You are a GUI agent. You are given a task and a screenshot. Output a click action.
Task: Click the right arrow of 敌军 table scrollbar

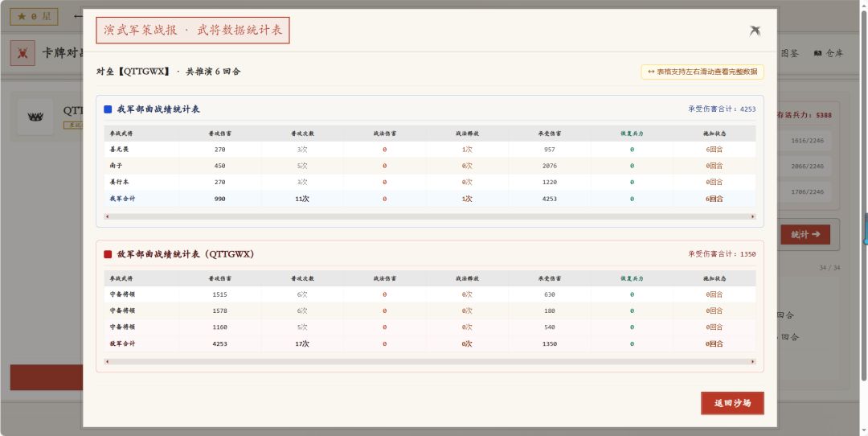click(x=753, y=362)
